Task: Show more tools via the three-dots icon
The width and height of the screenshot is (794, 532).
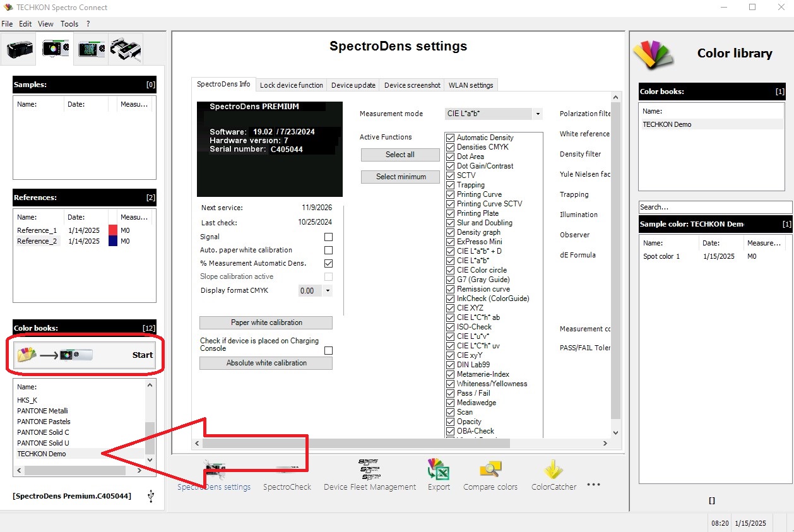Action: pos(593,485)
